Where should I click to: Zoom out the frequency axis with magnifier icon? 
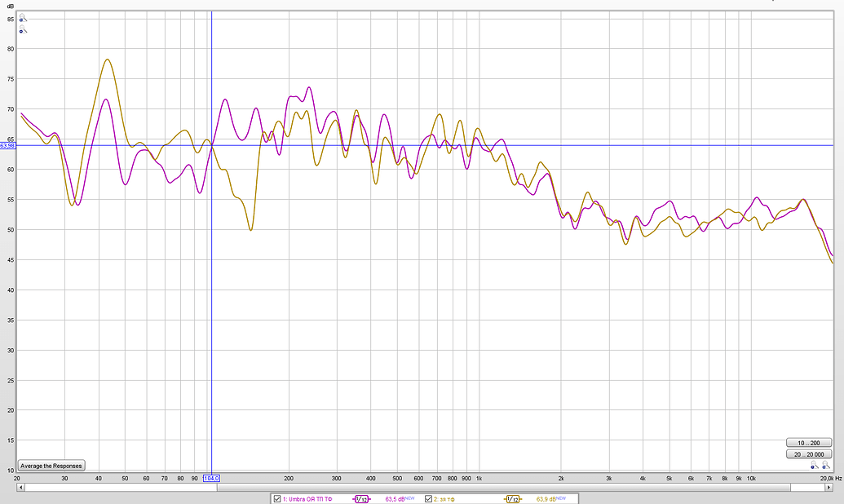tap(814, 466)
